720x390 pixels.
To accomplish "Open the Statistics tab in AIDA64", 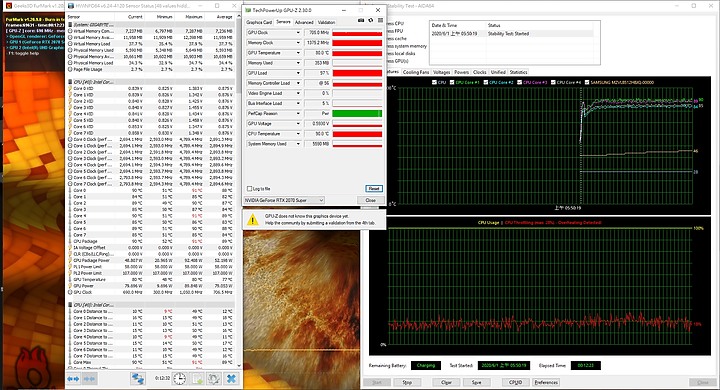I will (518, 72).
